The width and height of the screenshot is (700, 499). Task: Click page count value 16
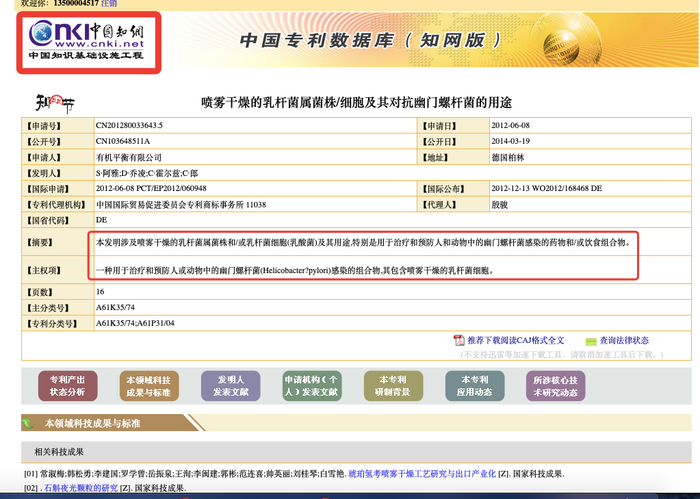100,292
